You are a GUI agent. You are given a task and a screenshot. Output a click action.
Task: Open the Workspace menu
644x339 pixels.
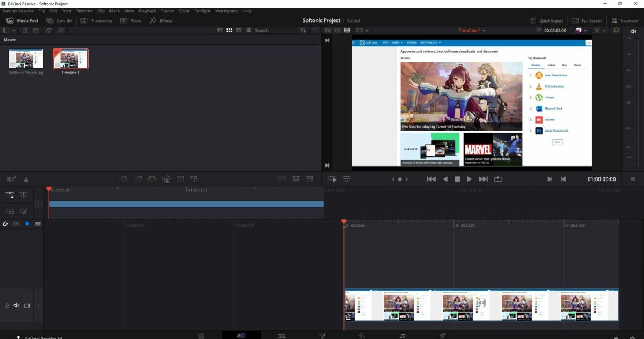[226, 11]
